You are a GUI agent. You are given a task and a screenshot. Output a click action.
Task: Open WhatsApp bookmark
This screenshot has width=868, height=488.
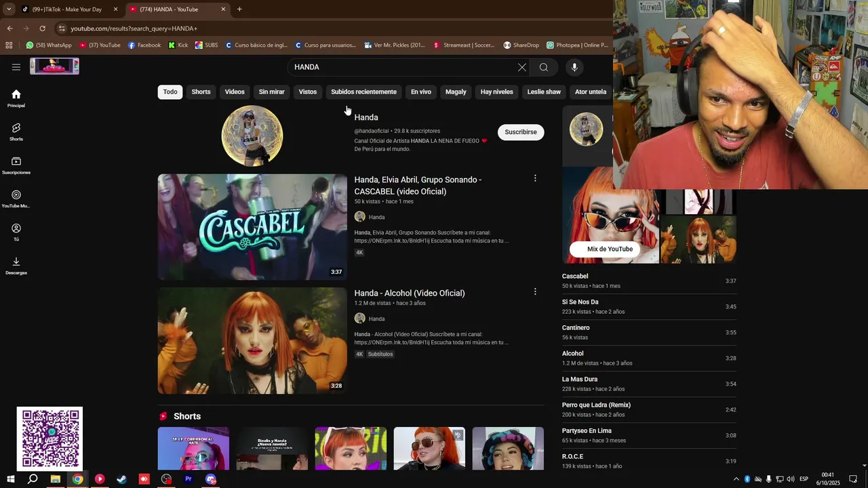tap(49, 45)
